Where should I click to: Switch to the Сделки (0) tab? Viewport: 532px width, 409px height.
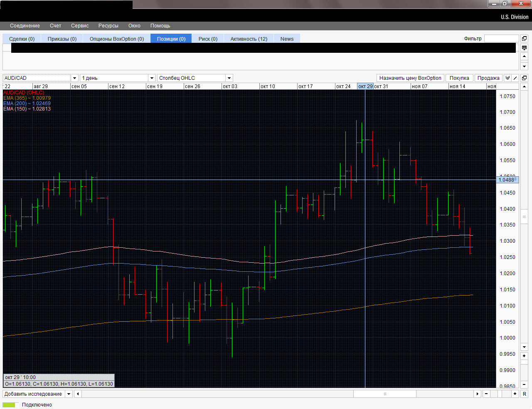point(22,39)
